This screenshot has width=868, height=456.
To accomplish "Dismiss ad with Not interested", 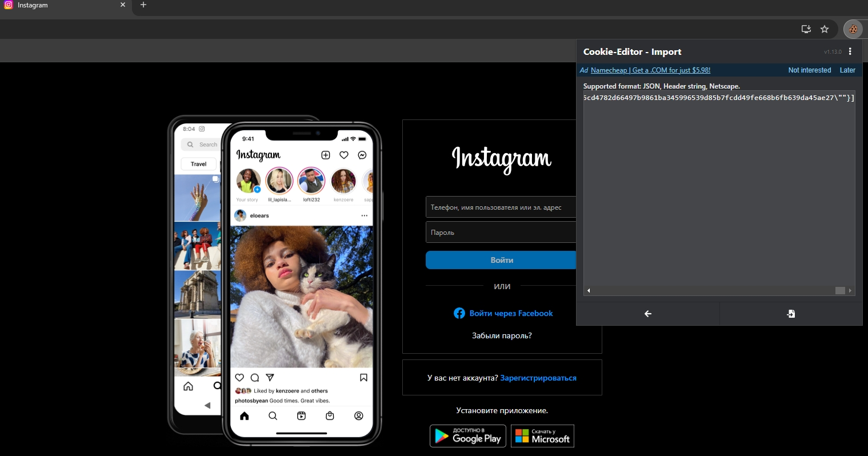I will (809, 70).
